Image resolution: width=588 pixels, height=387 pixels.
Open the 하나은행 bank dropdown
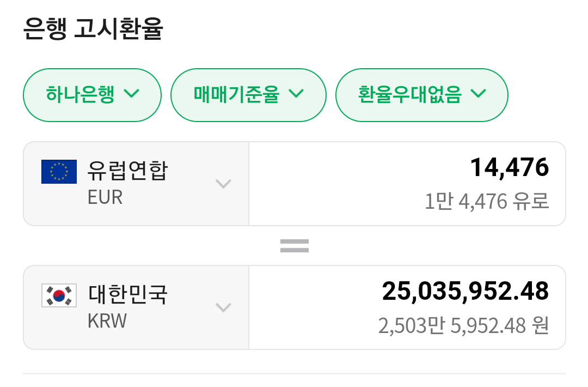[92, 95]
